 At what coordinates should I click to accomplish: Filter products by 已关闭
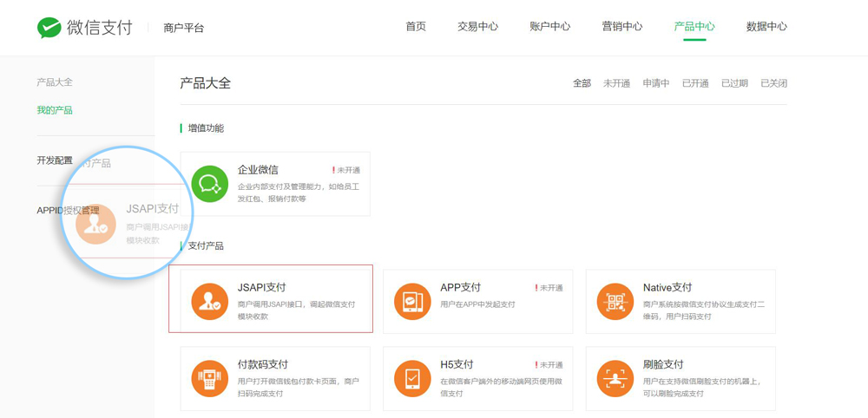[x=774, y=83]
